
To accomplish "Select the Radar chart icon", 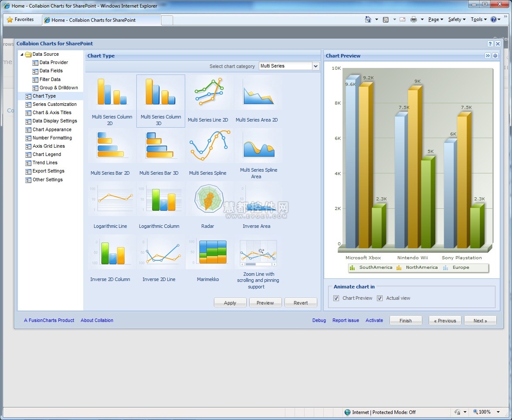I will click(209, 199).
